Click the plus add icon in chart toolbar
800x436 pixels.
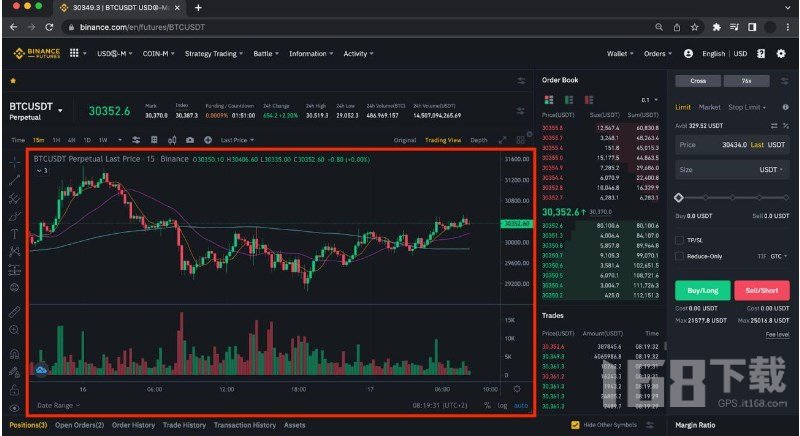pos(208,140)
